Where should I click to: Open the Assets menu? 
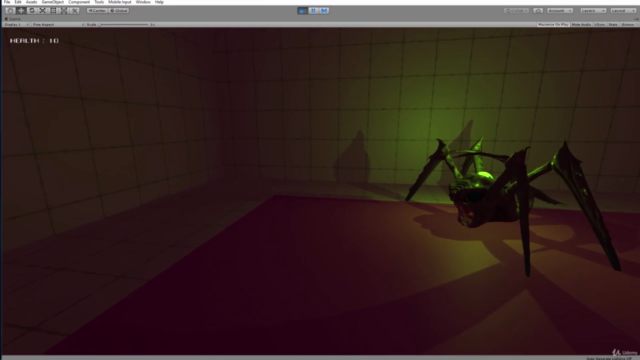click(x=31, y=2)
